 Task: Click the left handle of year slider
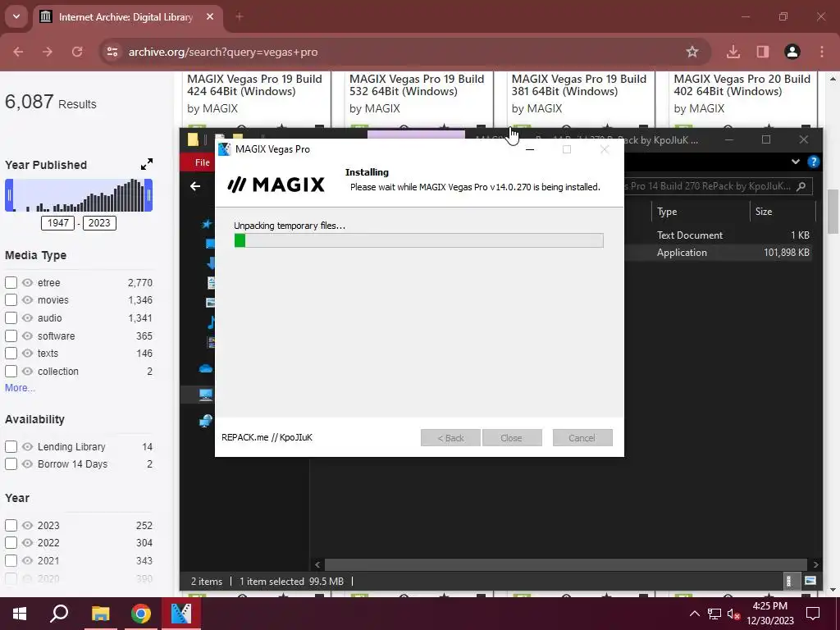click(8, 195)
